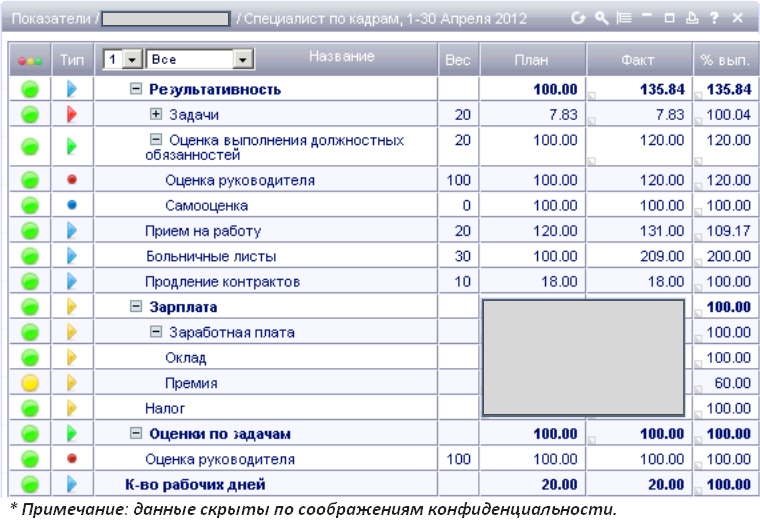Click yellow triangle icon of Зарплата row
Screen dimensions: 760x527
[72, 306]
